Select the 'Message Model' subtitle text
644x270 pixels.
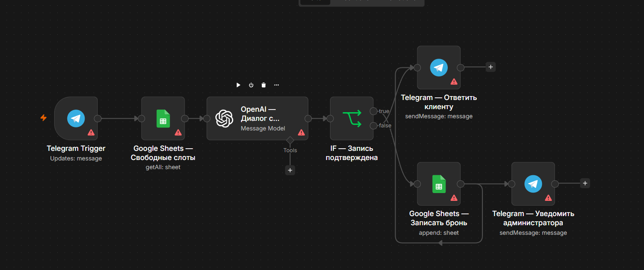[263, 128]
